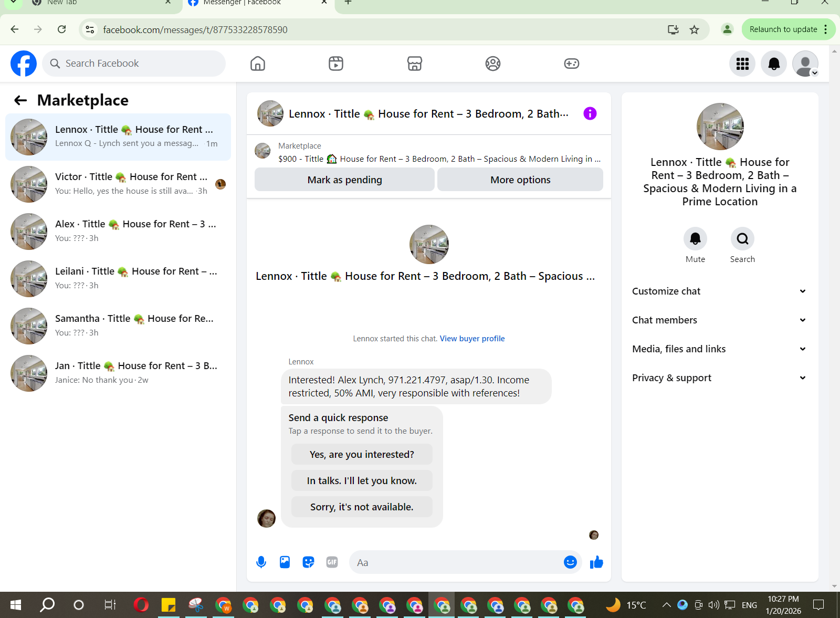The image size is (840, 618).
Task: Open the Jan conversation
Action: click(118, 373)
